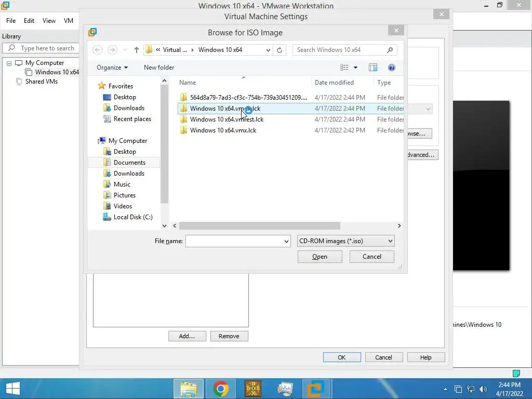Click the Search Windows 10 x64 field

(x=341, y=50)
